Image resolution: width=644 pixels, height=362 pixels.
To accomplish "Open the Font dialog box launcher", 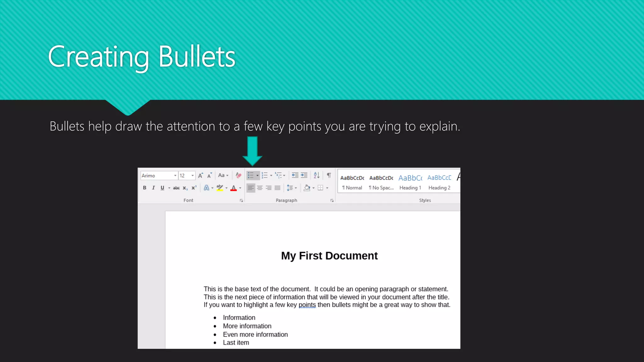I will 241,200.
